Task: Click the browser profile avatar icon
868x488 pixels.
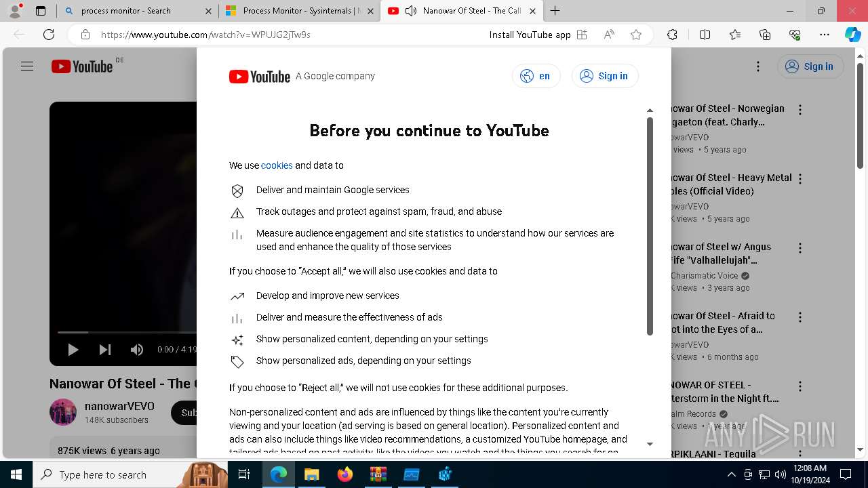Action: 15,11
